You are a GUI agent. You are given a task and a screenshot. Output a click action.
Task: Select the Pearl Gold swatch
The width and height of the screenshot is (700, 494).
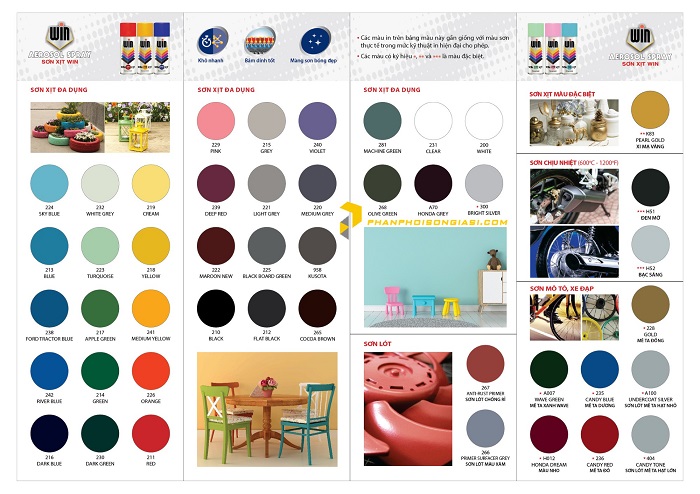pos(650,110)
